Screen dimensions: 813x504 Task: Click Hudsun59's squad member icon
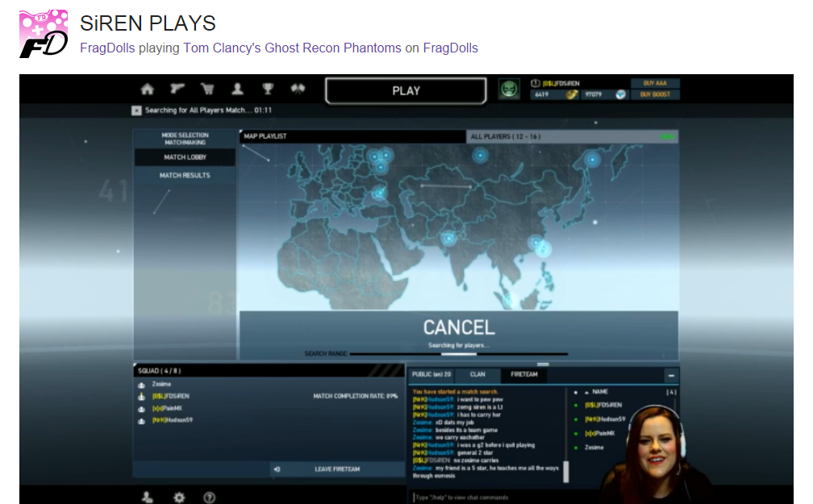click(141, 421)
